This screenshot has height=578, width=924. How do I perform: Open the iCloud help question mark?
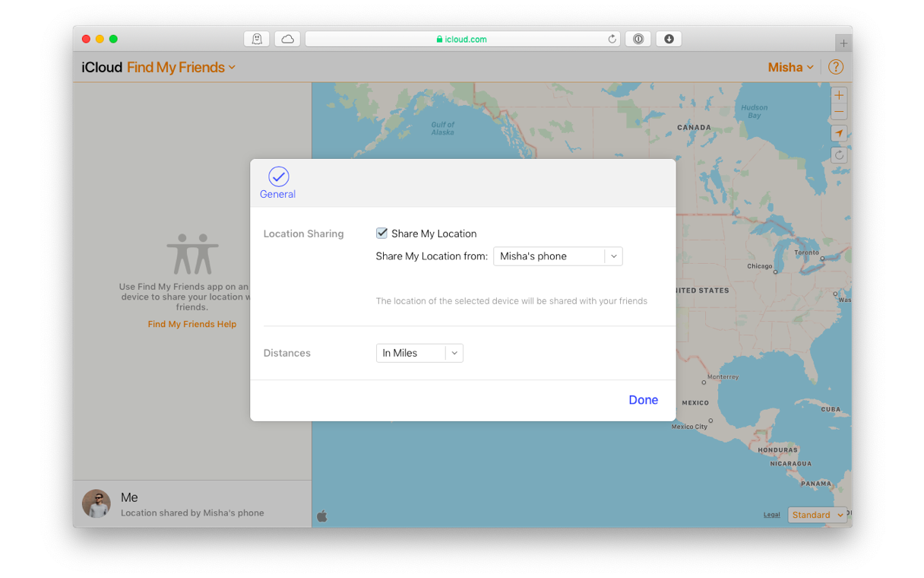coord(836,67)
